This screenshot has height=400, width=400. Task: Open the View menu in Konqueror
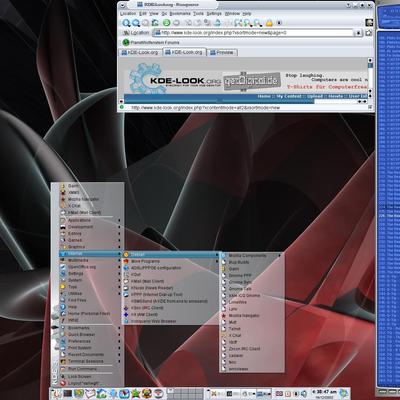point(154,14)
